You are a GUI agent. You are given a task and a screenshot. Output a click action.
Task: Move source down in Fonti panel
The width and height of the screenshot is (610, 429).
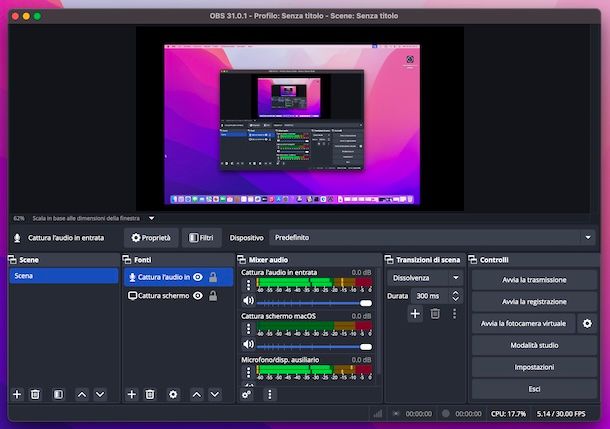pyautogui.click(x=215, y=394)
